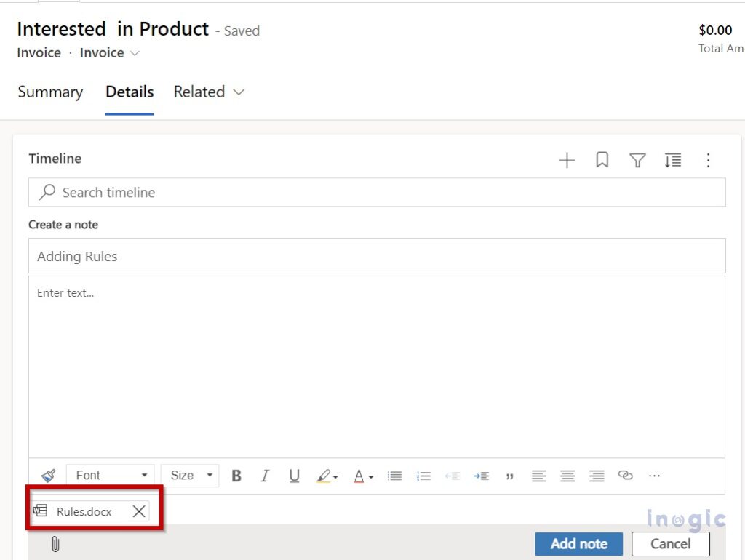Click the Add note button
Screen dimensions: 745x560
tap(578, 543)
